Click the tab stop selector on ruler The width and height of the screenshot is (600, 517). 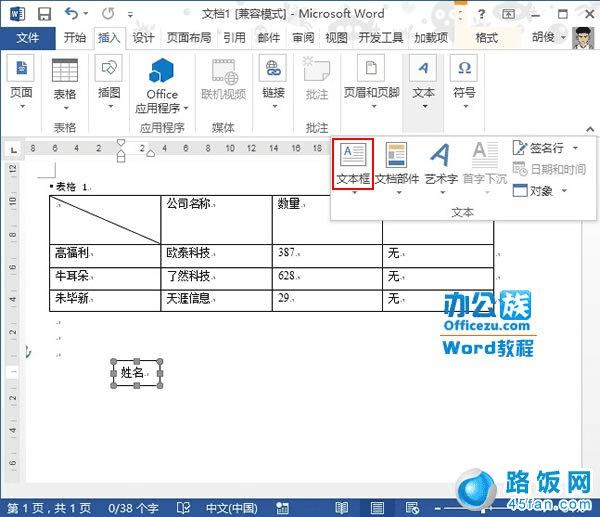[x=14, y=150]
